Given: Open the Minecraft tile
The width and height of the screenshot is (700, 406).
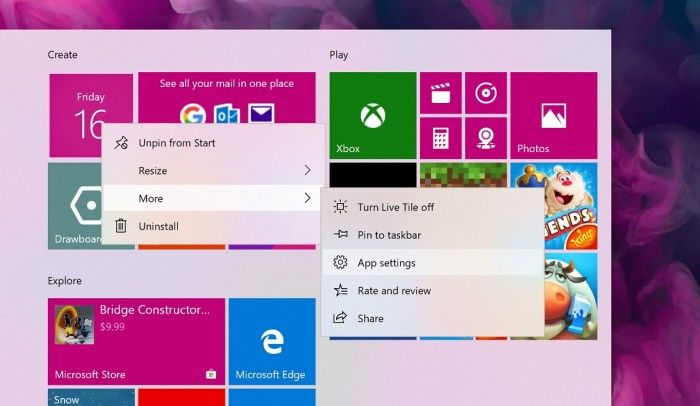Looking at the screenshot, I should tap(463, 175).
